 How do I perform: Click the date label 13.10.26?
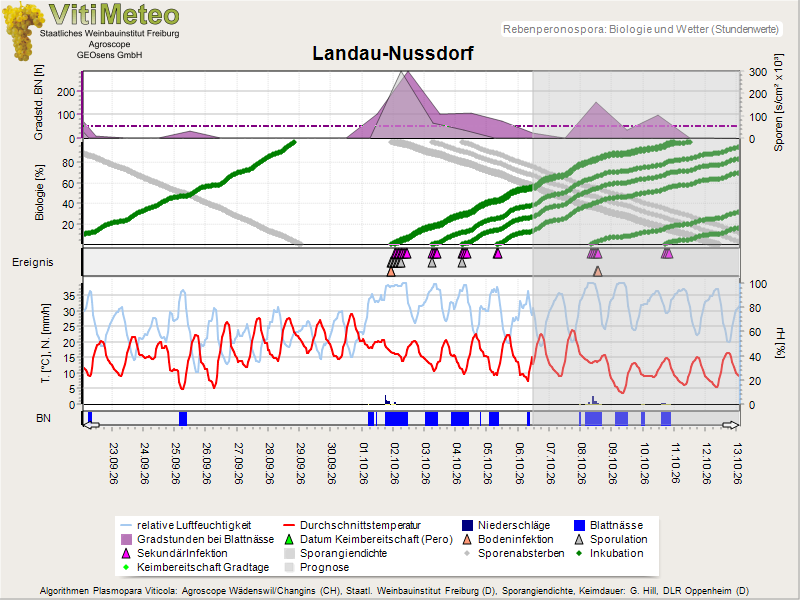coord(737,463)
